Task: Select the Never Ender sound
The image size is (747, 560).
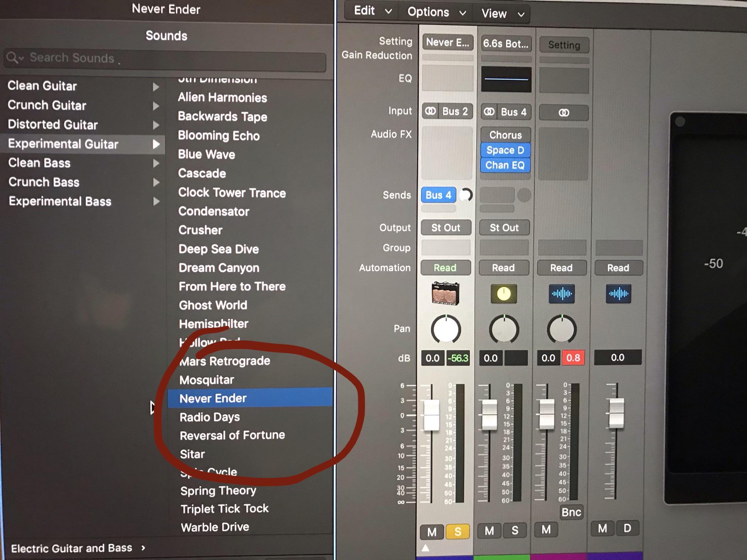Action: coord(250,398)
